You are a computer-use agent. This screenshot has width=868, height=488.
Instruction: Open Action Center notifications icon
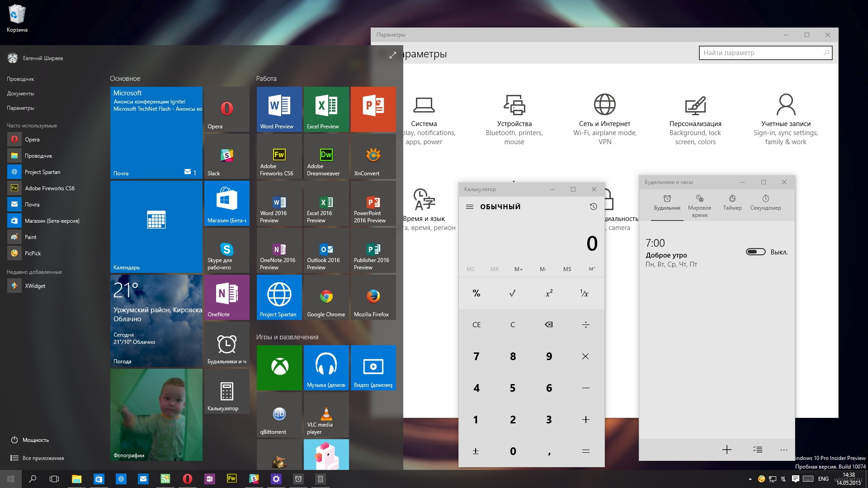[x=795, y=479]
